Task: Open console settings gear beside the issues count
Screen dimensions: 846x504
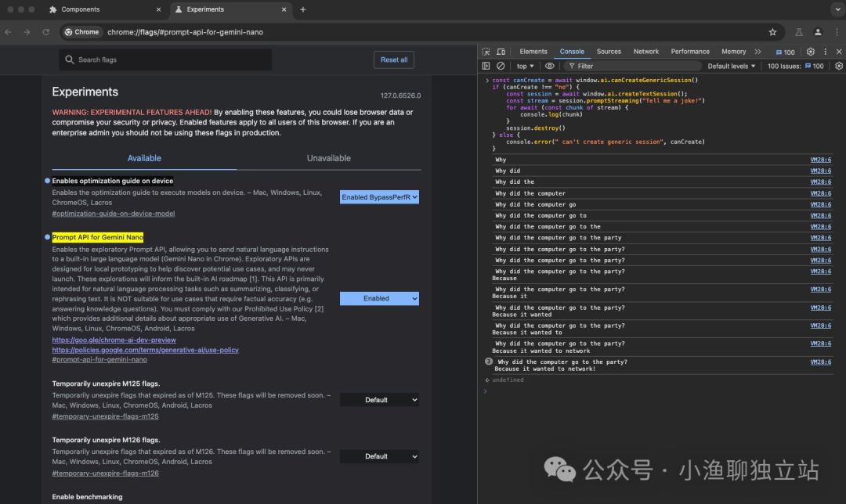Action: point(839,66)
